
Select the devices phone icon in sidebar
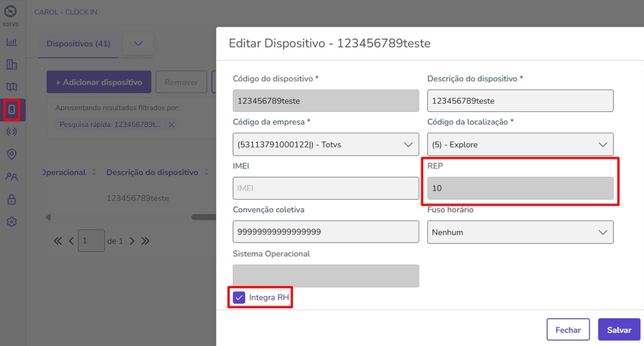tap(12, 109)
